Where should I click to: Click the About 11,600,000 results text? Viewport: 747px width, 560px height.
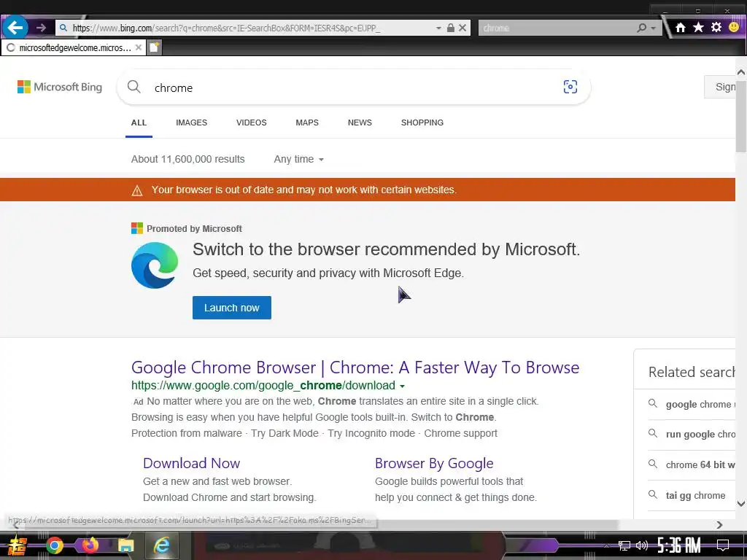(x=187, y=159)
